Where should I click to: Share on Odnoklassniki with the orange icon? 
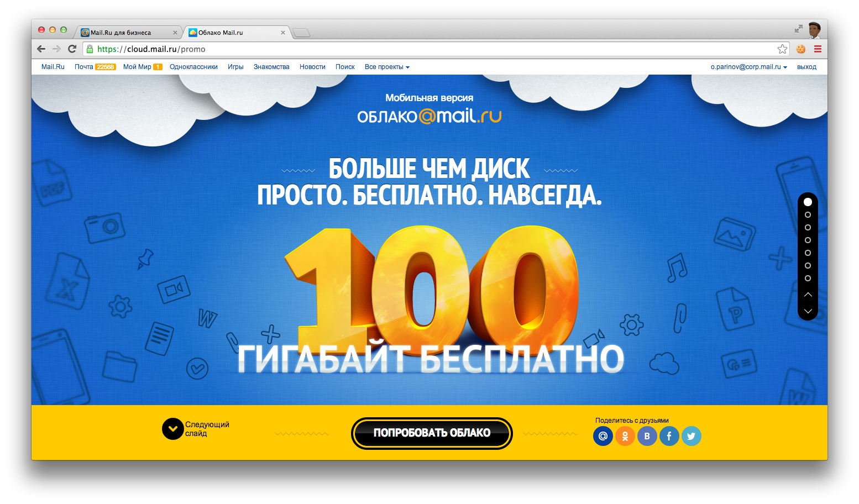(x=625, y=436)
